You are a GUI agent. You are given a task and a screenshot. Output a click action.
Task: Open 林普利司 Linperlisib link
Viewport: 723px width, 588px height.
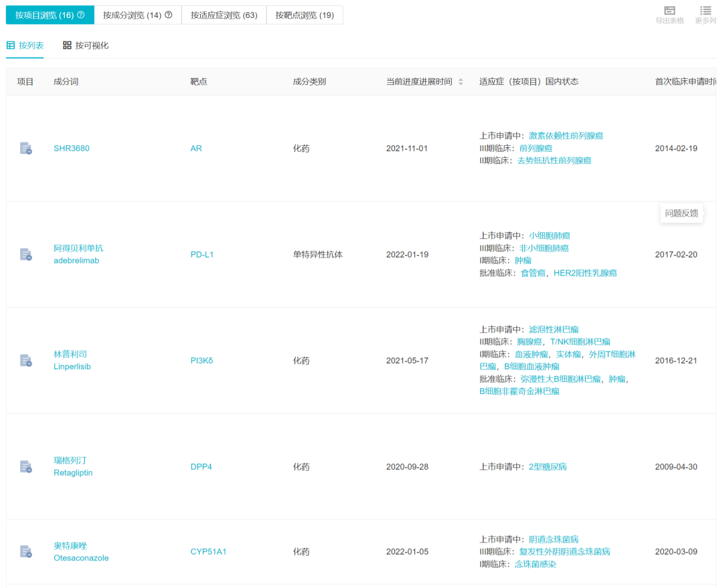72,361
